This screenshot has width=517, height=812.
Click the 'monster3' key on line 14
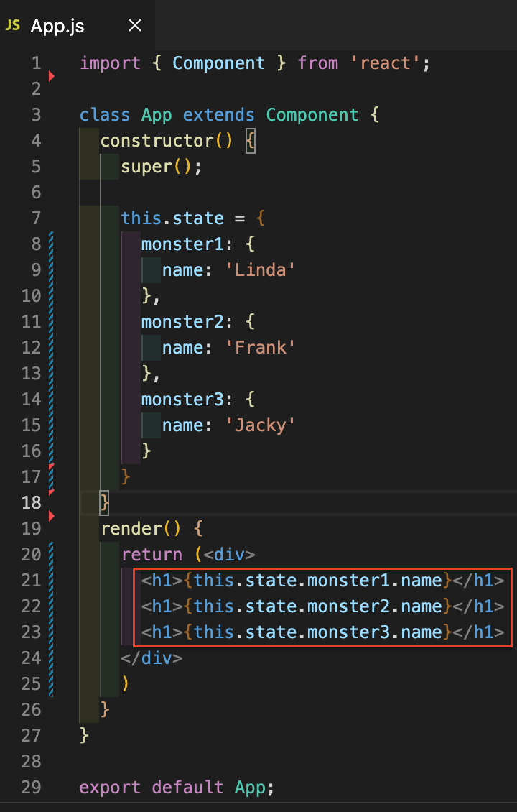click(182, 400)
